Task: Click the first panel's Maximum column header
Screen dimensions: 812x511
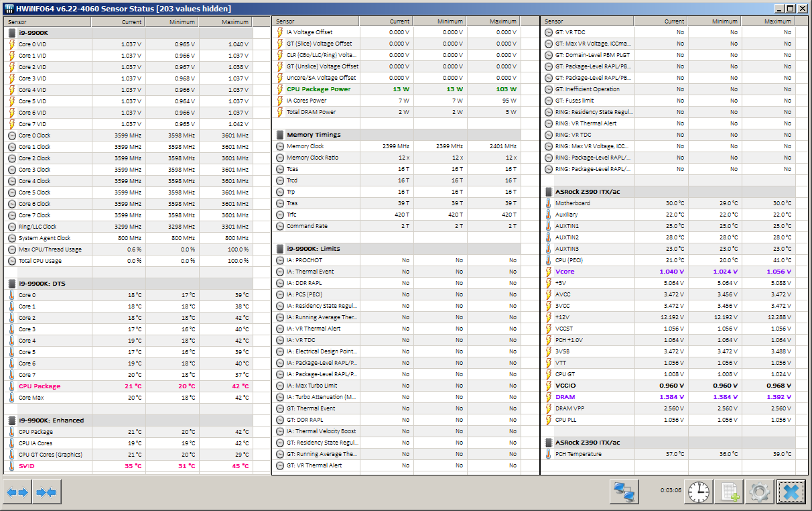Action: [x=225, y=21]
